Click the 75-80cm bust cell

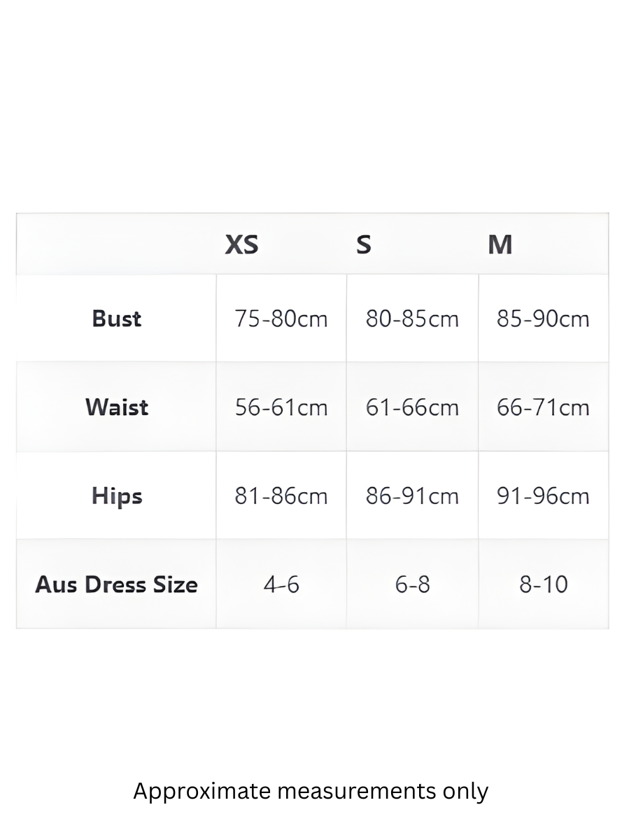coord(281,318)
